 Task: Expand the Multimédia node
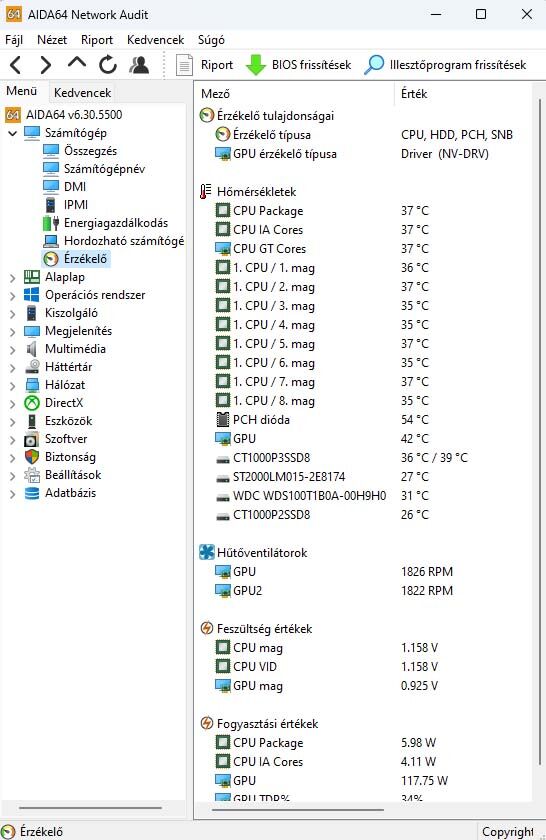tap(12, 350)
